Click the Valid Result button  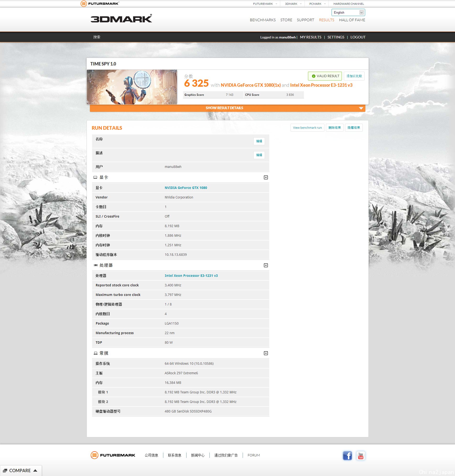click(x=325, y=76)
